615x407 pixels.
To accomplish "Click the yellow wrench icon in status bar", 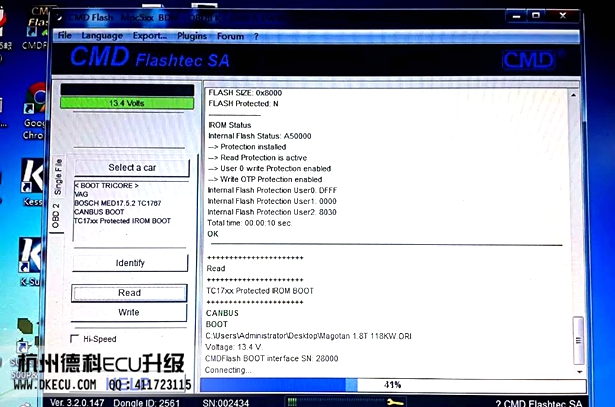I will coord(395,402).
